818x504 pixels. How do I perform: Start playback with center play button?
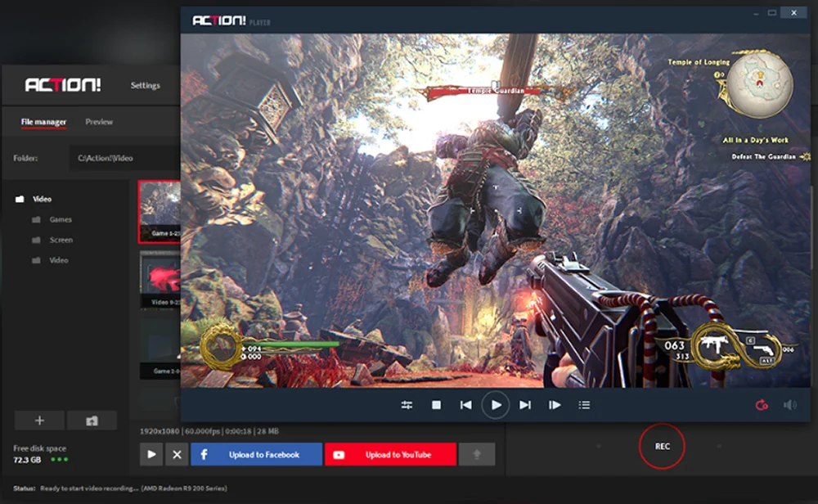tap(495, 405)
